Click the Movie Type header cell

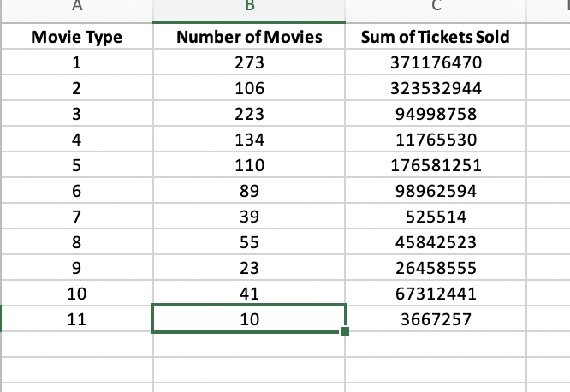click(x=77, y=36)
